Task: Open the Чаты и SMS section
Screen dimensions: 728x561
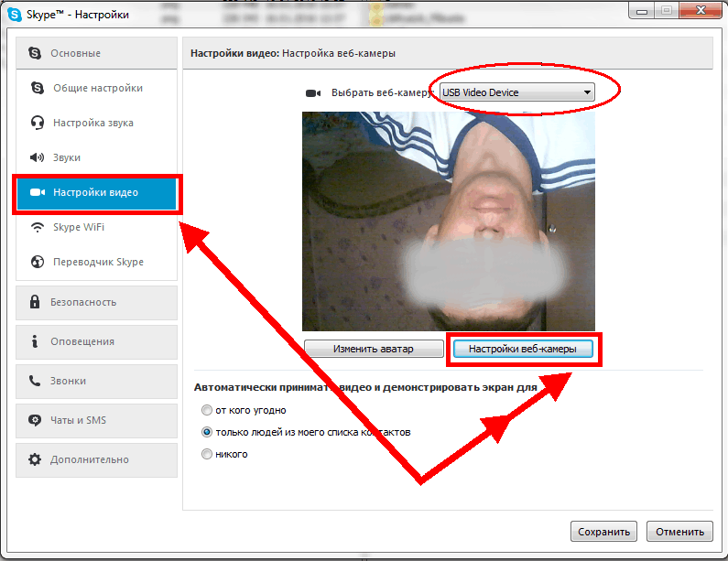Action: click(x=79, y=420)
